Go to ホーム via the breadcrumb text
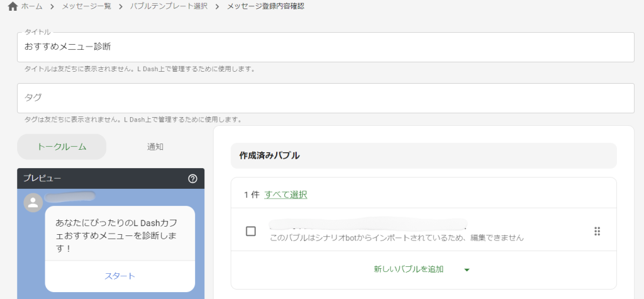644x299 pixels. [31, 6]
